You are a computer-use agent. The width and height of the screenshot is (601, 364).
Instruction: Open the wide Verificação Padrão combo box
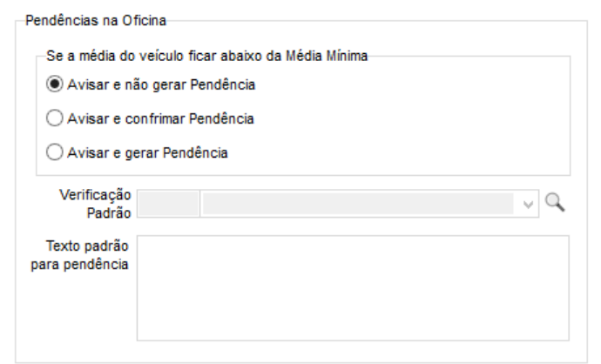coord(357,203)
